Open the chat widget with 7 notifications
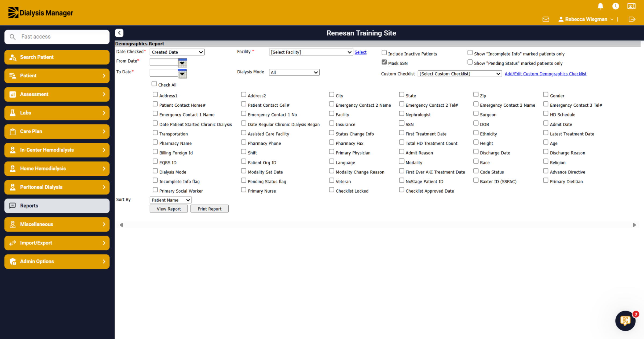The height and width of the screenshot is (339, 644). coord(625,321)
